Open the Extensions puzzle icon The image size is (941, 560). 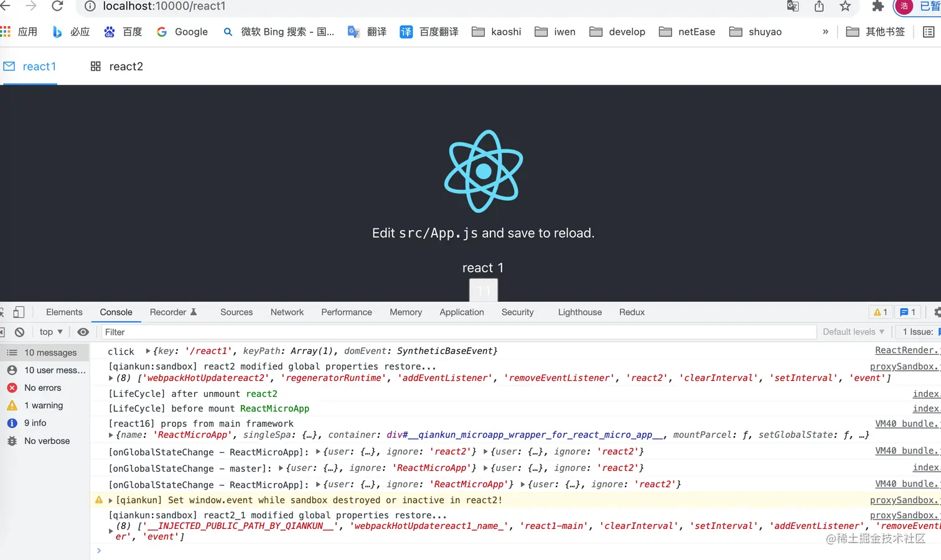(x=878, y=6)
